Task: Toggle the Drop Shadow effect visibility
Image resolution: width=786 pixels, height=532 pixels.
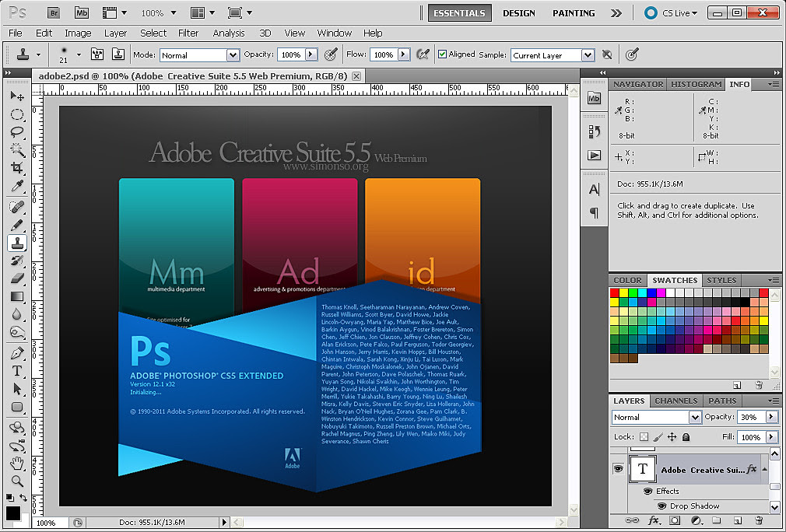Action: tap(661, 506)
